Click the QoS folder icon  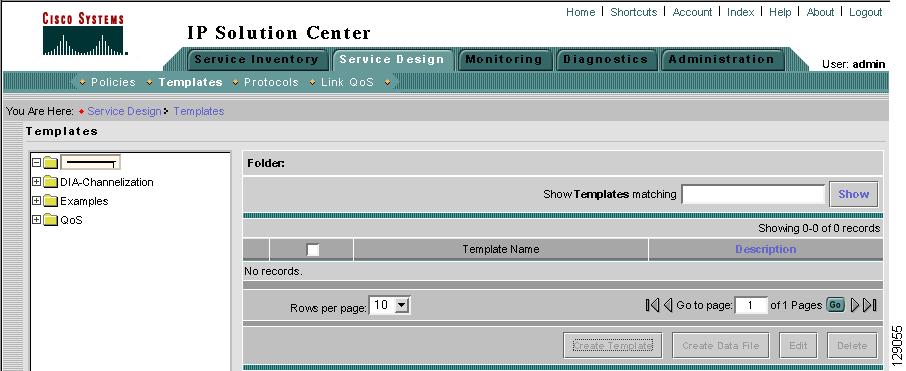click(x=51, y=221)
